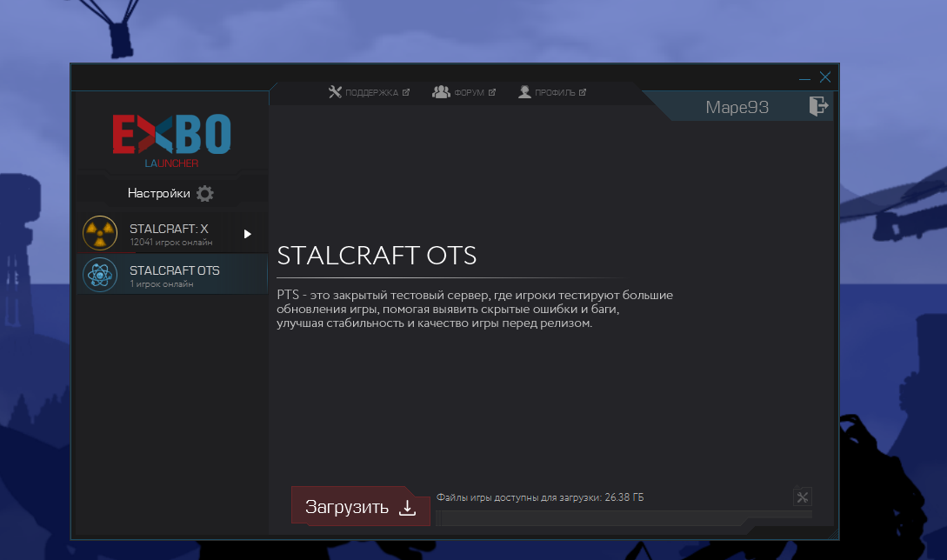Viewport: 947px width, 560px height.
Task: Click the "Файлы игры доступны для загрузки: 26.38 ГБ" text
Action: point(540,497)
